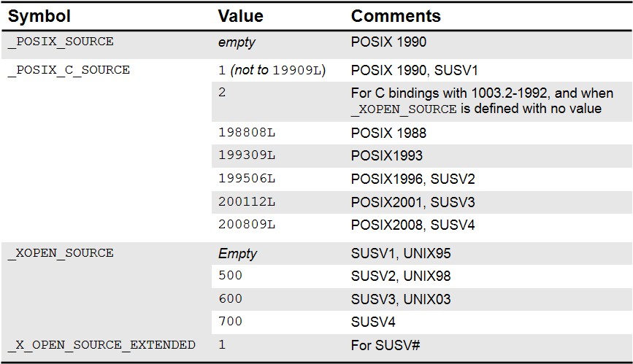Click the value 600

230,299
